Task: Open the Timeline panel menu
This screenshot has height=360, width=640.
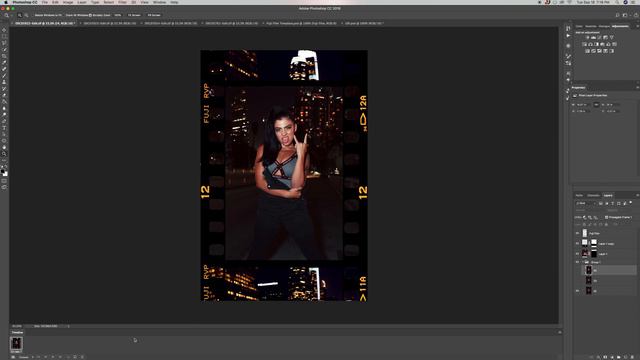Action: point(560,333)
